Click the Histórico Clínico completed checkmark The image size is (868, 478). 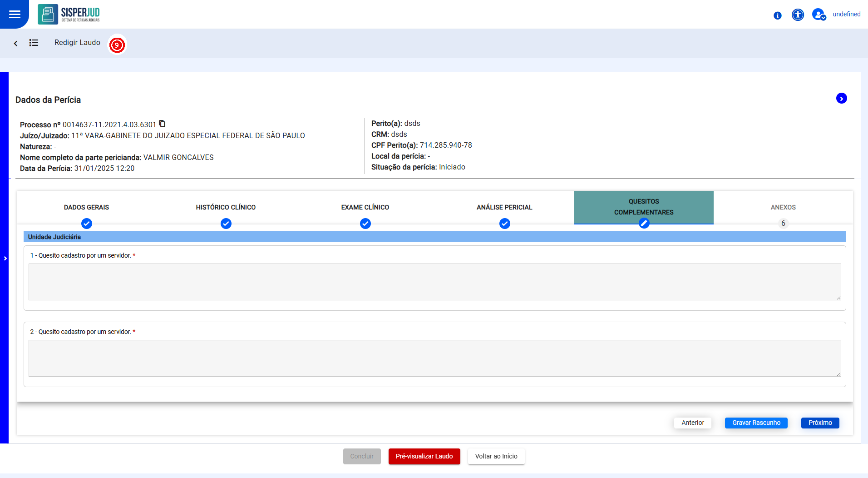pos(226,224)
